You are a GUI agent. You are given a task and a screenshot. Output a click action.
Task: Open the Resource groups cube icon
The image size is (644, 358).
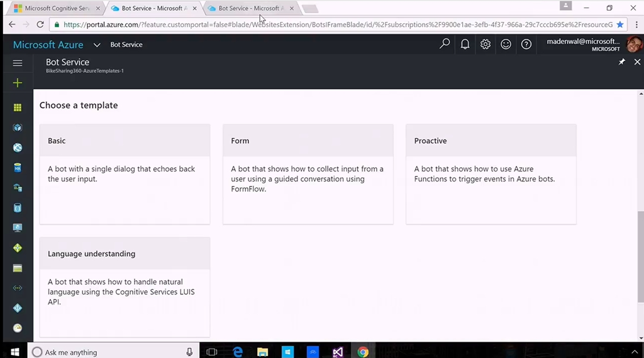[17, 127]
